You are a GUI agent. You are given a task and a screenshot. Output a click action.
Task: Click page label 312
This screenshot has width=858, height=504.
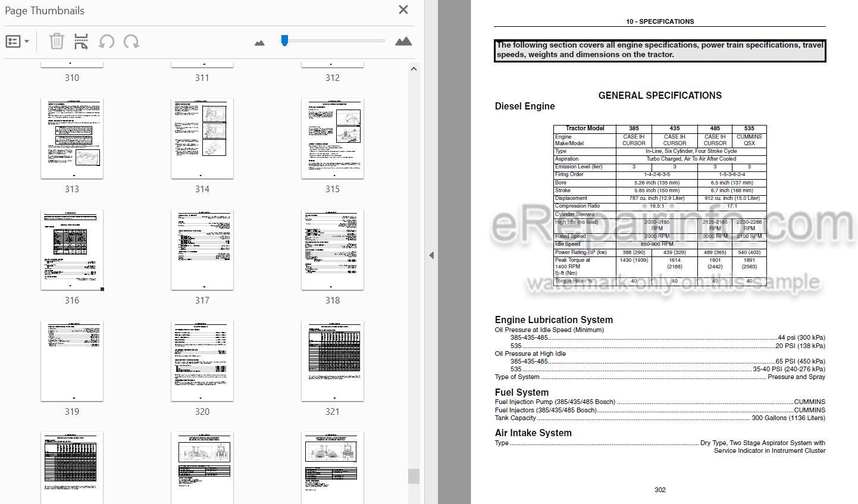333,78
